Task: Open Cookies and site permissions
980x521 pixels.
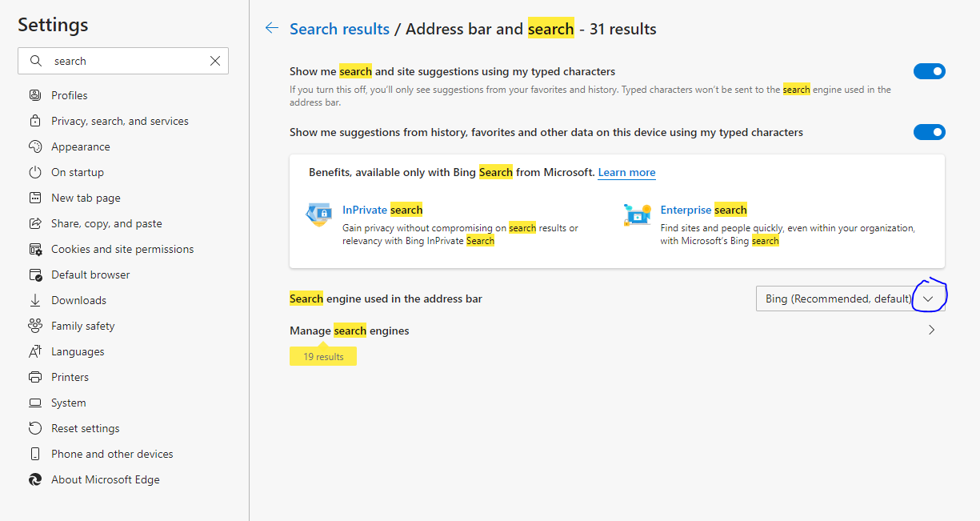Action: coord(122,249)
